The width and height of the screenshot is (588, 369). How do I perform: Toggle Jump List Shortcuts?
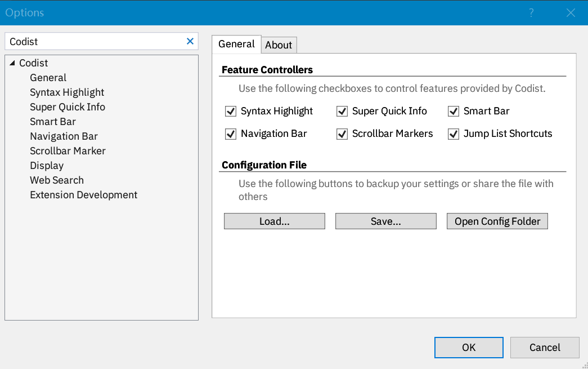coord(453,134)
